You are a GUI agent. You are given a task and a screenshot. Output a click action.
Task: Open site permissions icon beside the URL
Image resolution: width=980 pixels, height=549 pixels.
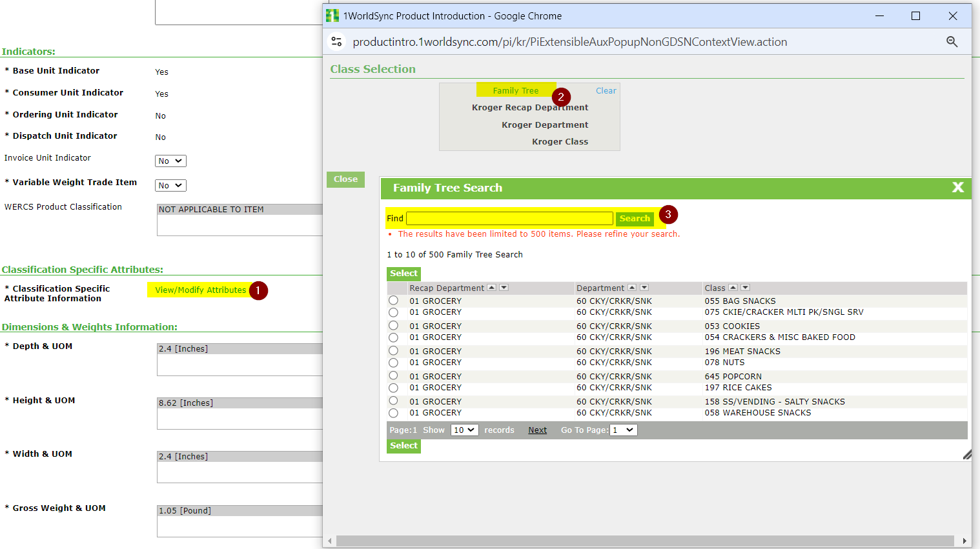[336, 41]
